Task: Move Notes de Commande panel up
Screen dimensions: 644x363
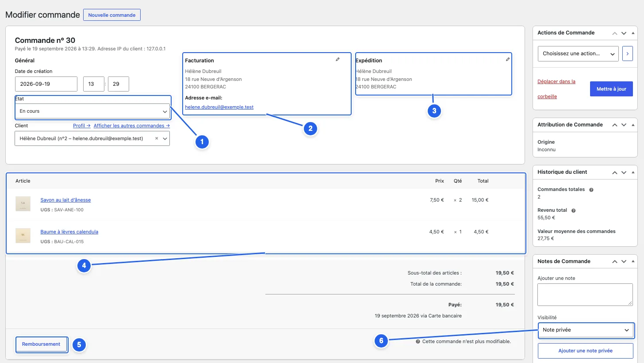Action: point(614,262)
